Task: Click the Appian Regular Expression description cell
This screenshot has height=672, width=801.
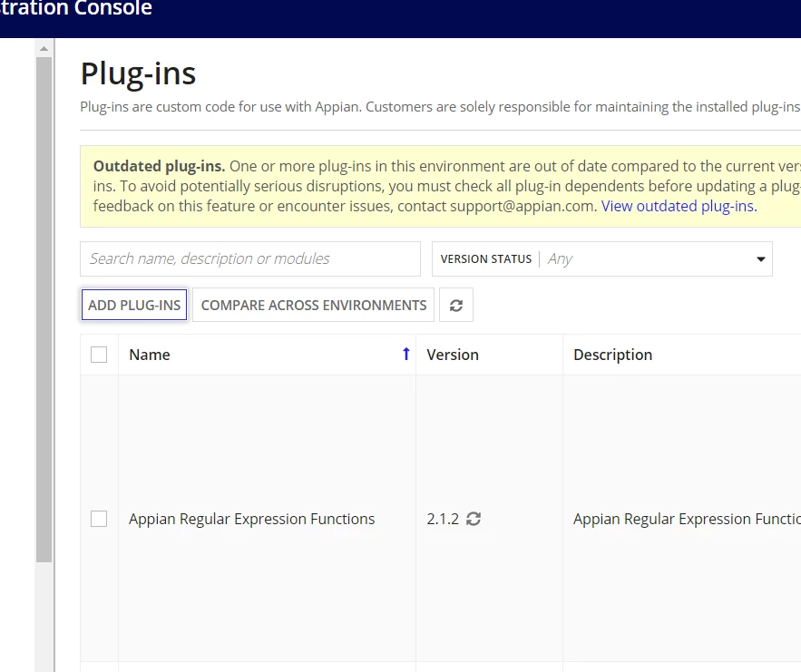Action: (x=682, y=519)
